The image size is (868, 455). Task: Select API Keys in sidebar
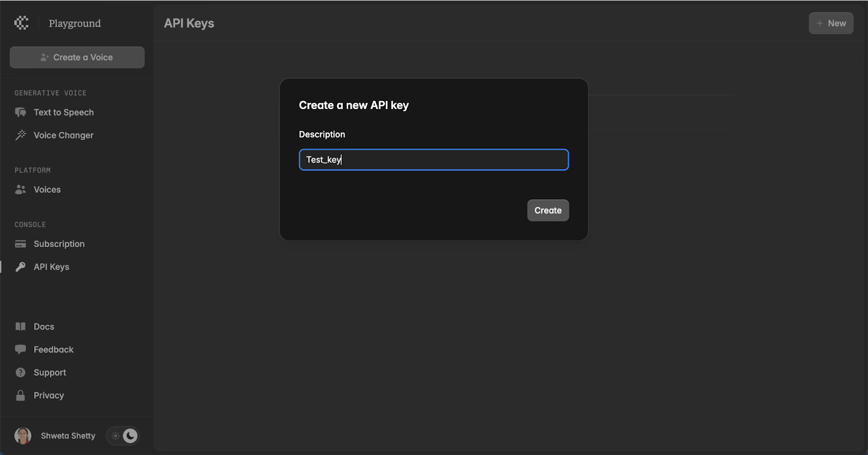pyautogui.click(x=52, y=267)
